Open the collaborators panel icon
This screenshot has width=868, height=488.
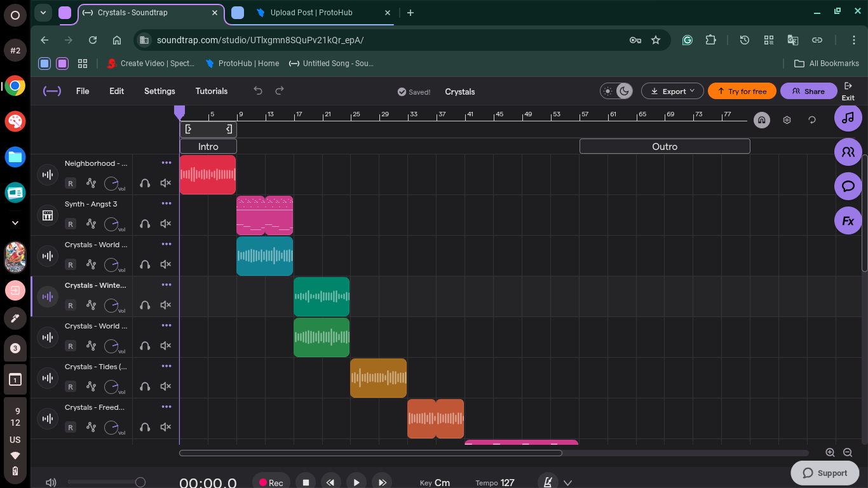[848, 152]
